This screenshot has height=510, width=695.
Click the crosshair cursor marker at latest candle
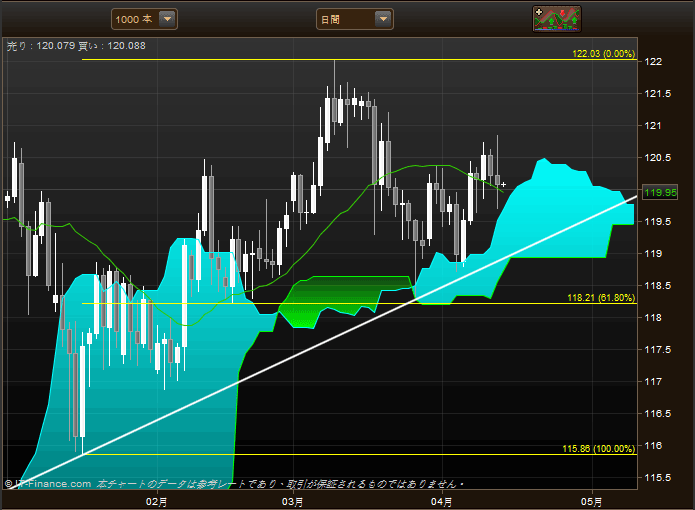click(x=504, y=184)
